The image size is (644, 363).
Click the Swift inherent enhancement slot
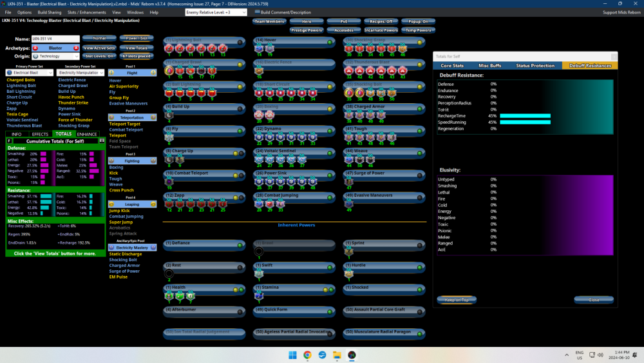259,274
